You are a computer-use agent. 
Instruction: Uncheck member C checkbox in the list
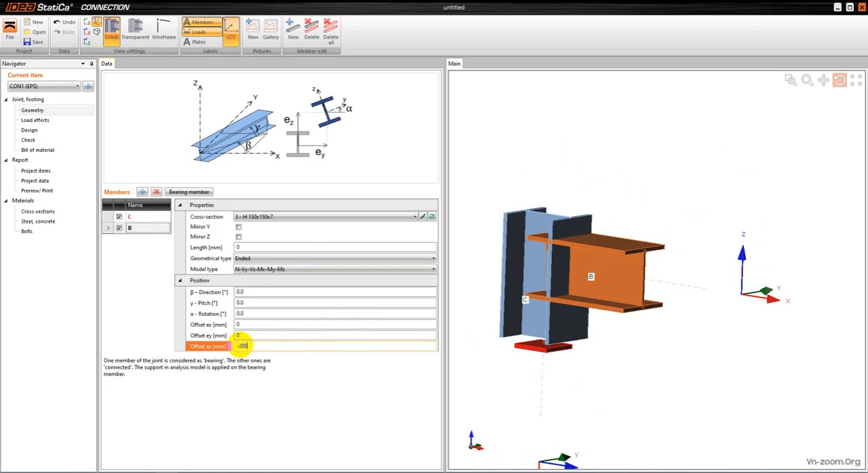click(x=119, y=217)
